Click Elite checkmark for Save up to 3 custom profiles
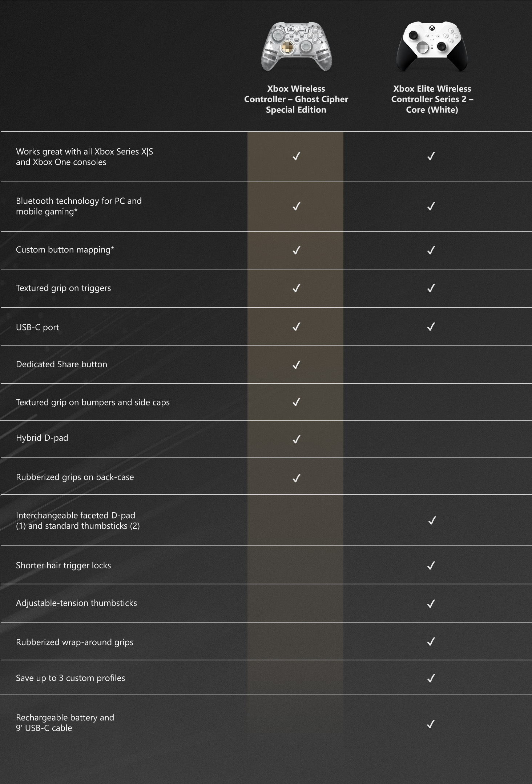 [431, 678]
